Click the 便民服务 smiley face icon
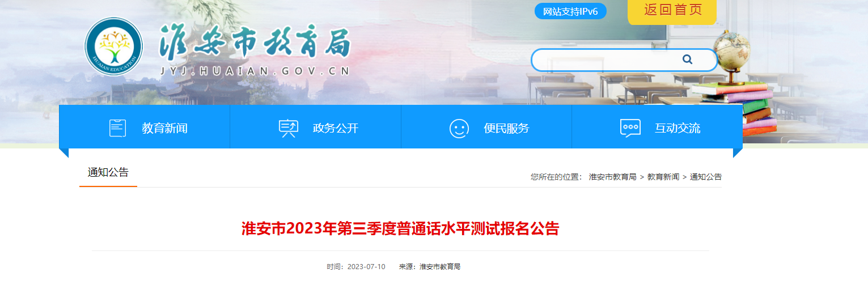 pos(459,128)
